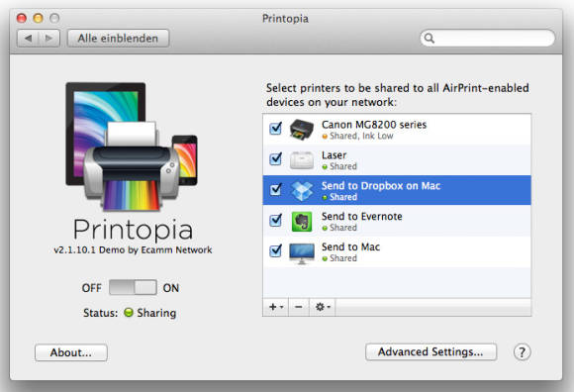This screenshot has height=392, width=574.
Task: Select the Dropbox icon in printer list
Action: click(302, 191)
